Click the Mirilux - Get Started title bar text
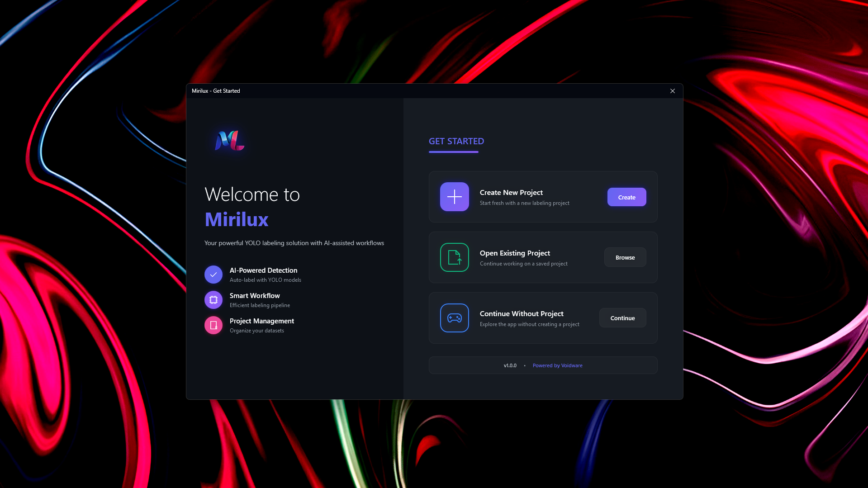 pyautogui.click(x=216, y=91)
